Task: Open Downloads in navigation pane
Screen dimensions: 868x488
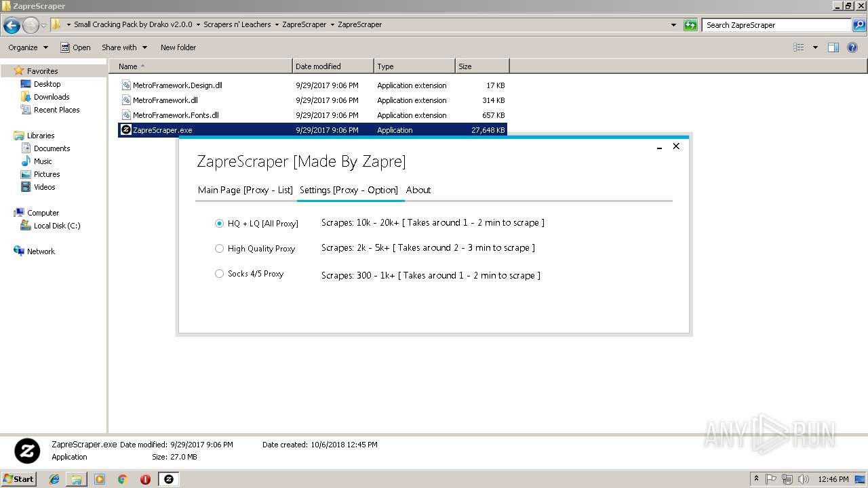Action: pos(52,97)
